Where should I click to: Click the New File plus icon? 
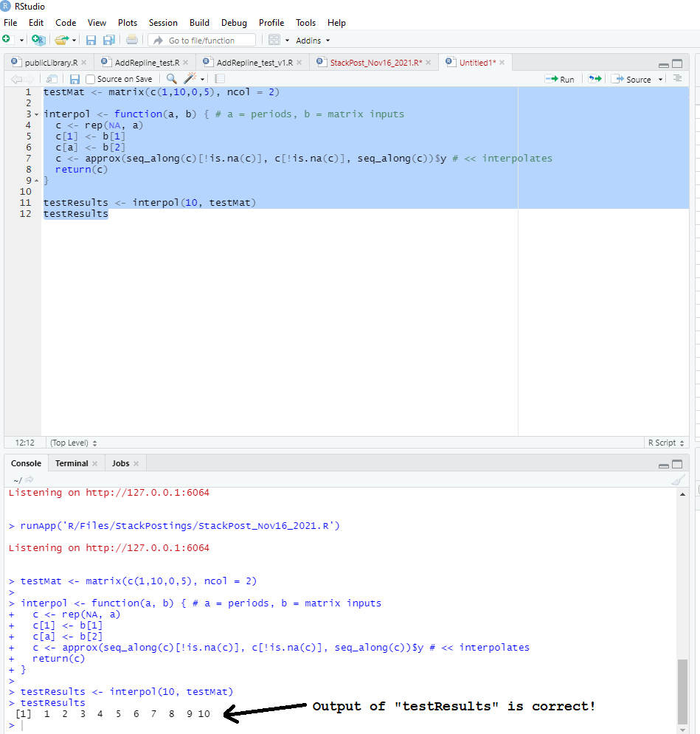[7, 40]
